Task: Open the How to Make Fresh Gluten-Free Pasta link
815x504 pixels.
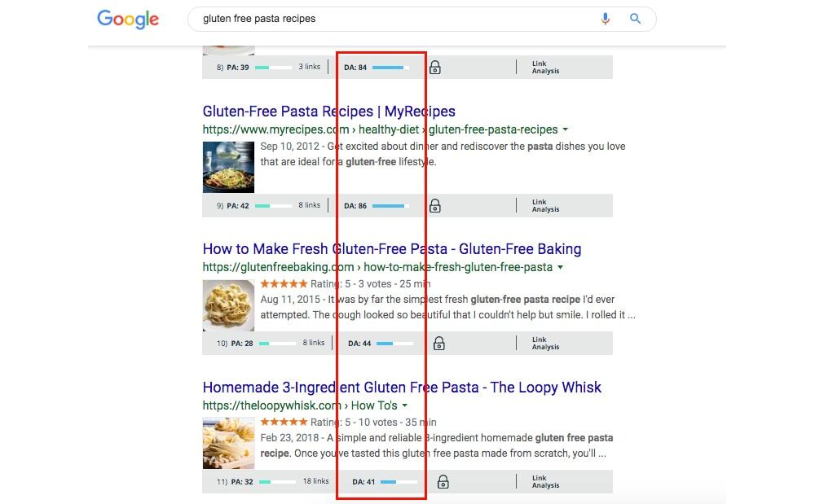Action: click(392, 249)
